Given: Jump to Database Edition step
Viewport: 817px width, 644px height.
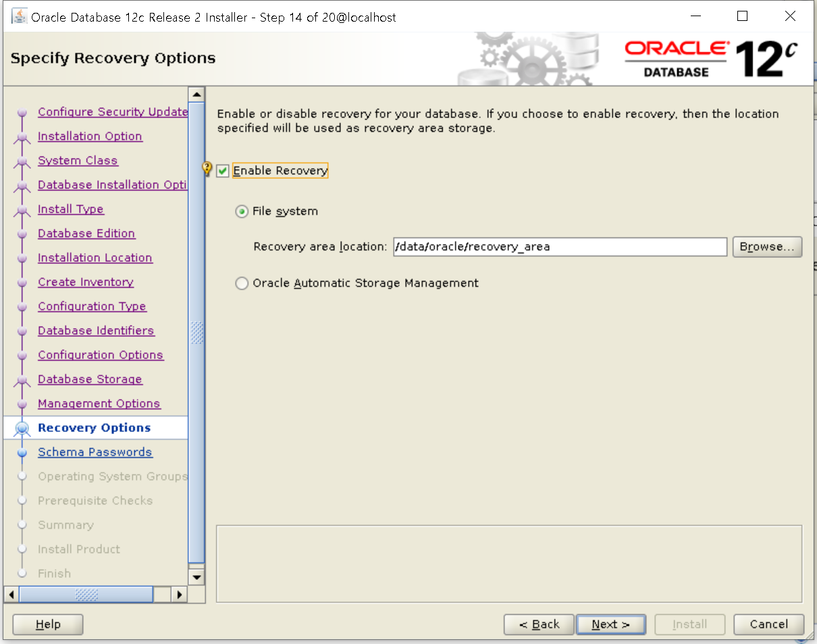Looking at the screenshot, I should pyautogui.click(x=86, y=234).
